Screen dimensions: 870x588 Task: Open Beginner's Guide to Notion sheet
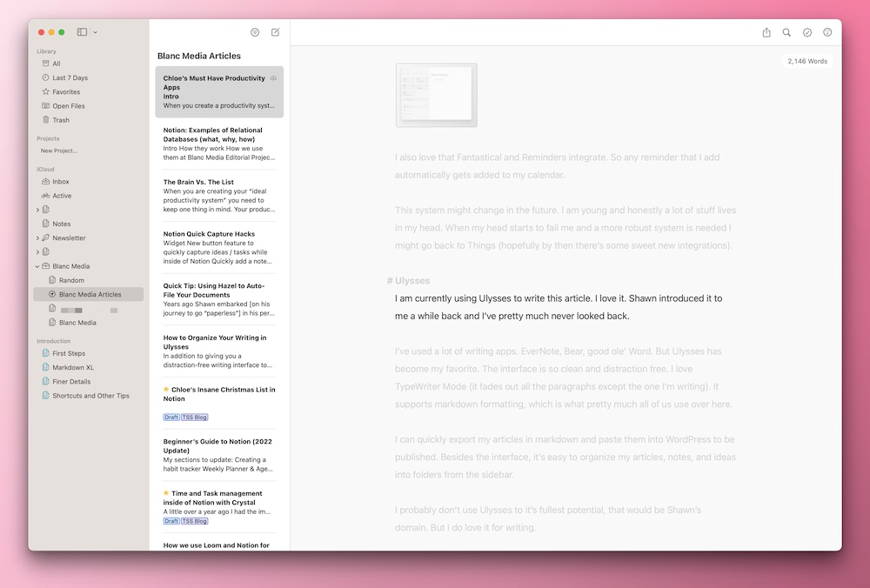[x=219, y=455]
